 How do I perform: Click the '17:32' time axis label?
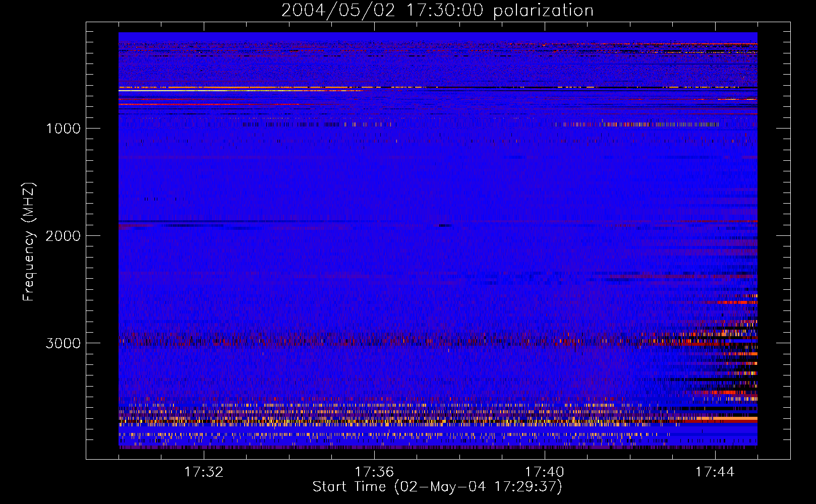click(204, 472)
